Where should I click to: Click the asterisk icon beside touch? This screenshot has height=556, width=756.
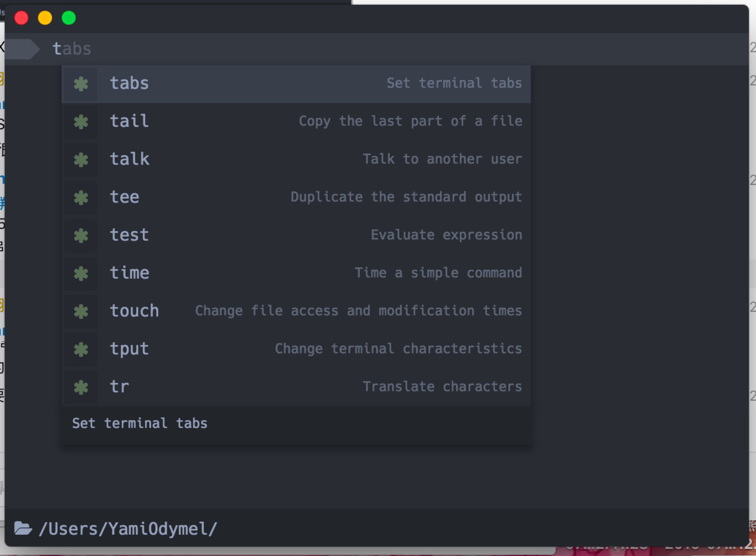pos(81,311)
